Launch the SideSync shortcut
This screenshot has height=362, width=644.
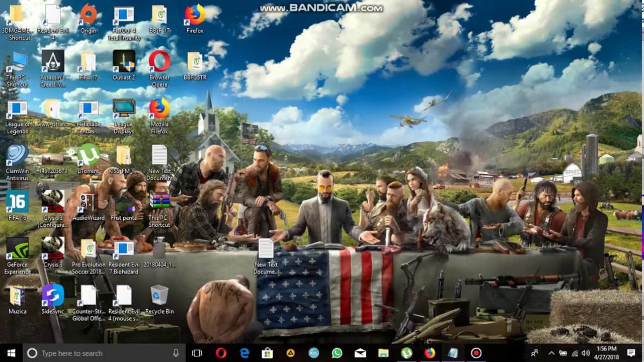coord(52,300)
